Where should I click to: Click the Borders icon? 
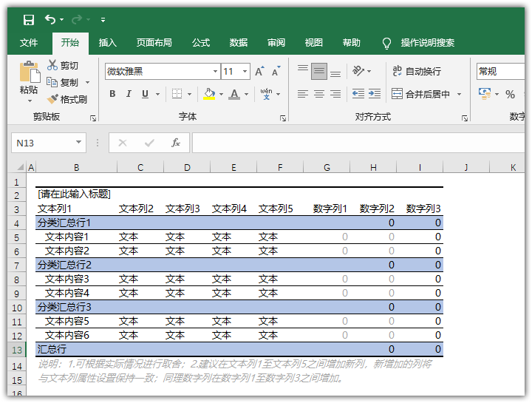(x=177, y=94)
